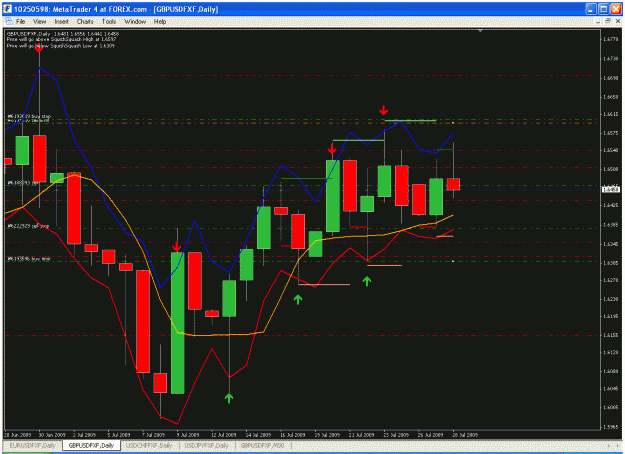Click the '28 Jun 2009' date label
This screenshot has height=454, width=625.
pos(18,435)
